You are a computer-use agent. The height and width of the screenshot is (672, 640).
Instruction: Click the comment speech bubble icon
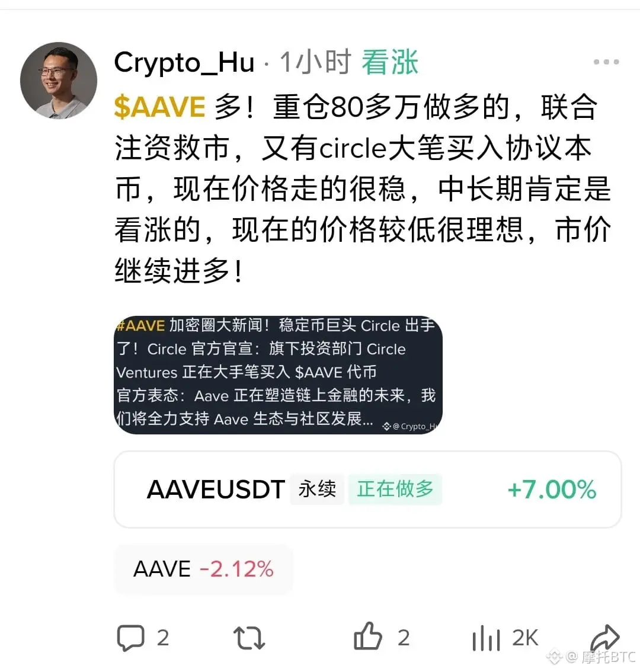[131, 638]
